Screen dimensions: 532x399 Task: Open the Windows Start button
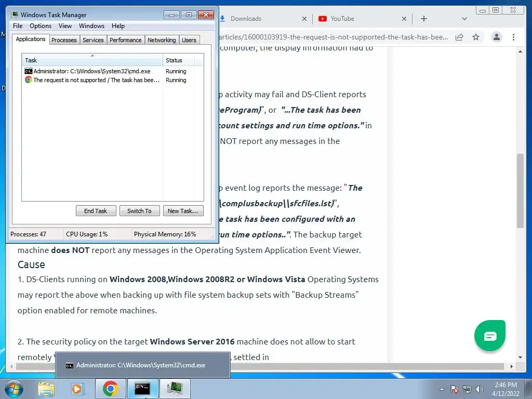click(x=14, y=389)
